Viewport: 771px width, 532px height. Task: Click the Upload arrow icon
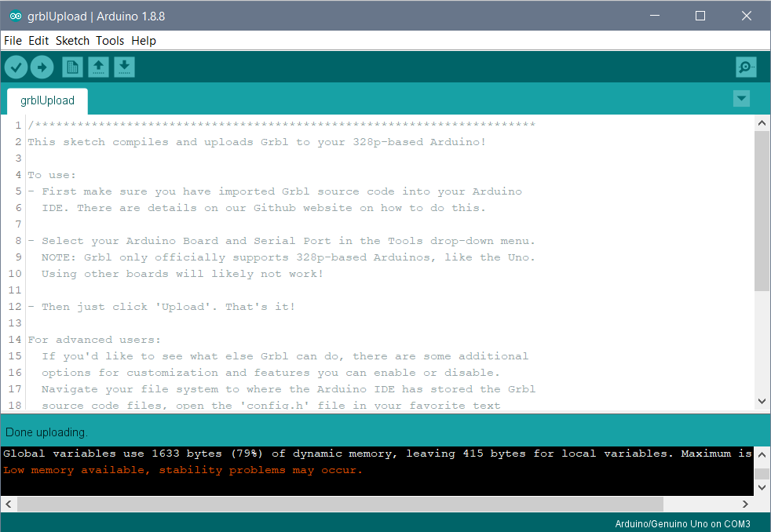coord(42,67)
